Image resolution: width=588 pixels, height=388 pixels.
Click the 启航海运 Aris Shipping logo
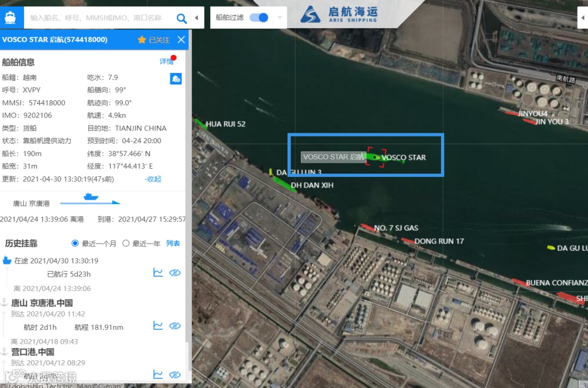(339, 15)
